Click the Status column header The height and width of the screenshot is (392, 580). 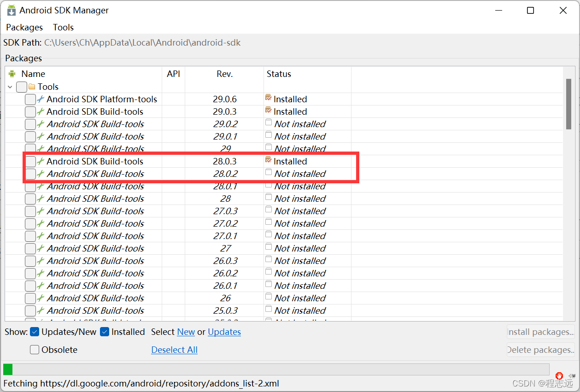pos(279,74)
